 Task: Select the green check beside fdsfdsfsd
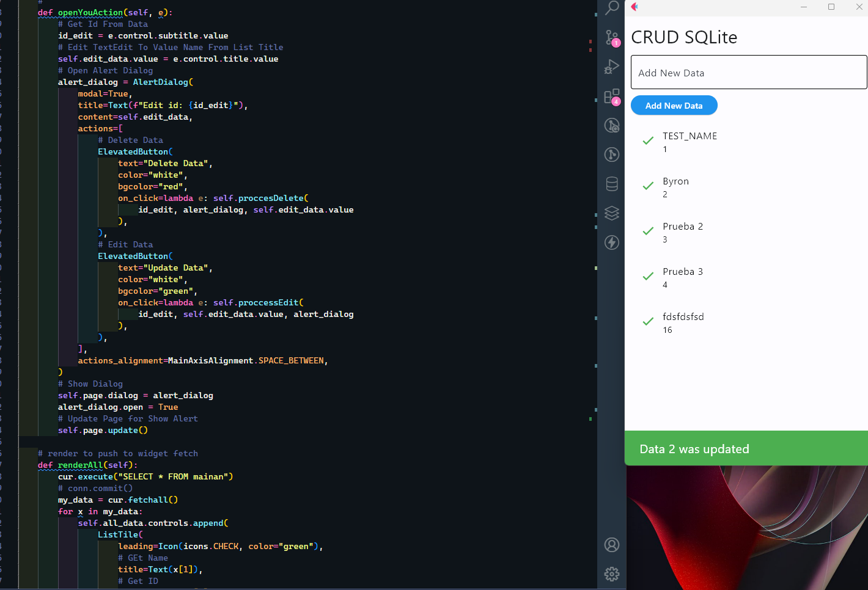[x=648, y=322]
